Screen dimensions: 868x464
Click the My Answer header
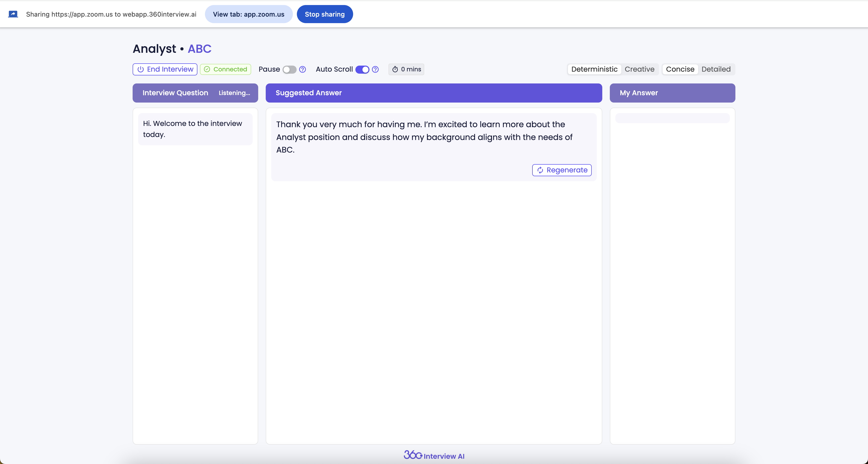(x=672, y=93)
